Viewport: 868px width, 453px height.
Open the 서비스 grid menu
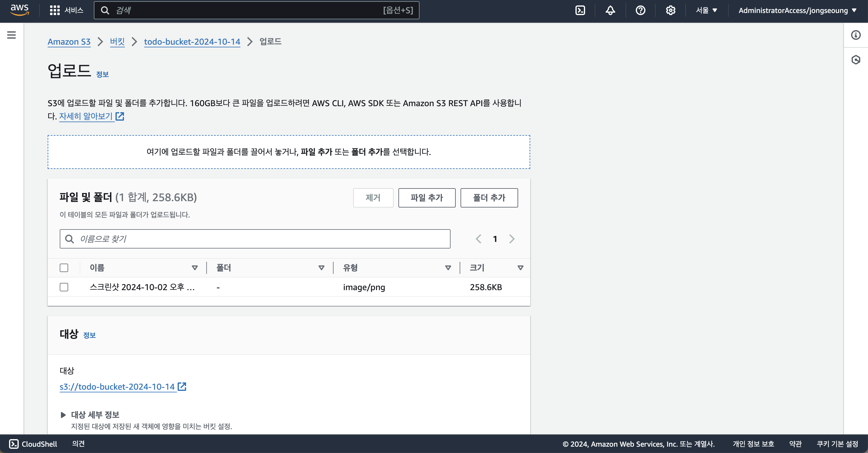click(66, 11)
